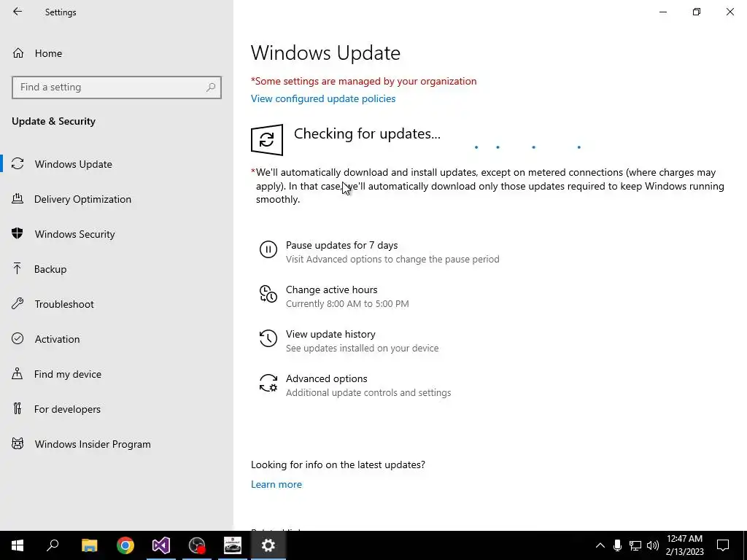Image resolution: width=747 pixels, height=560 pixels.
Task: Open the Windows Start menu
Action: (18, 545)
